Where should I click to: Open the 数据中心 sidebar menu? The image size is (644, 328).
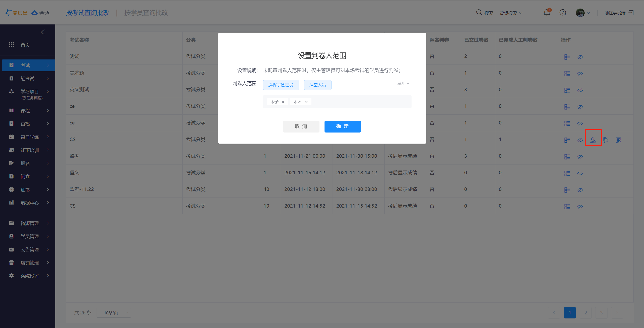pos(29,203)
